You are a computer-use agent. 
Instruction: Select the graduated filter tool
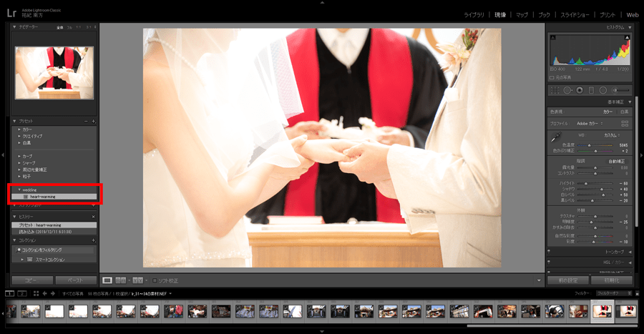[592, 90]
